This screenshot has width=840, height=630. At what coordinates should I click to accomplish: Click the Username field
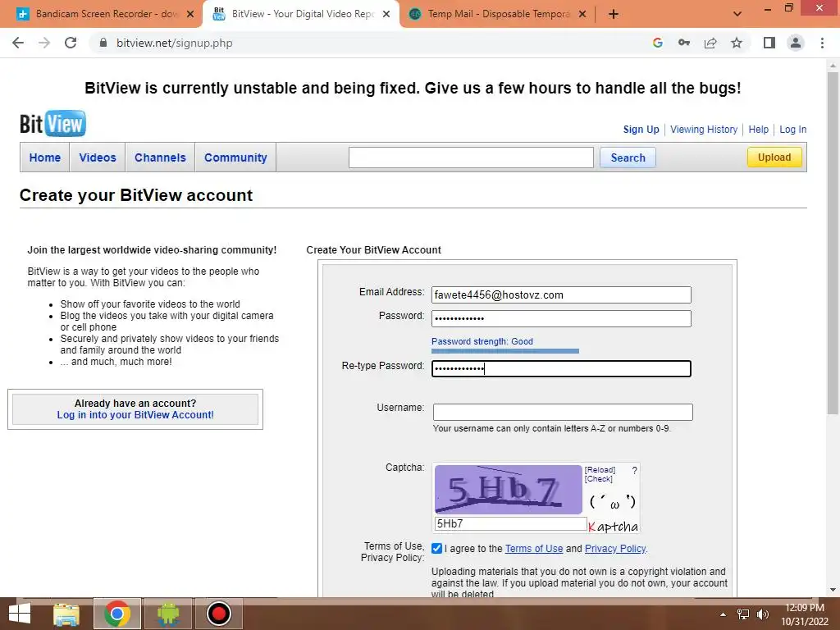click(x=563, y=412)
